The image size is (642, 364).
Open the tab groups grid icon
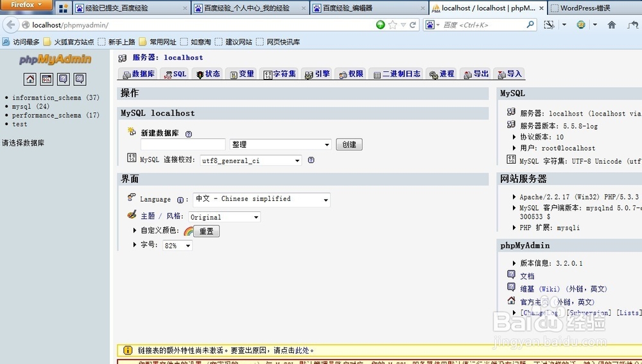[63, 8]
